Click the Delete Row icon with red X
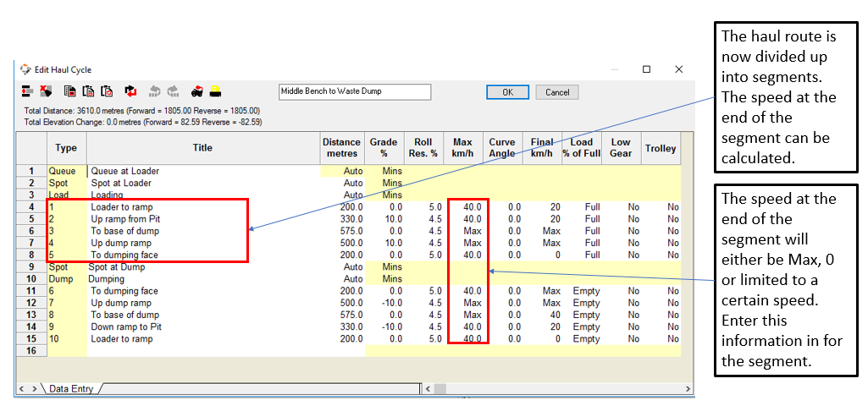868x406 pixels. click(x=46, y=92)
